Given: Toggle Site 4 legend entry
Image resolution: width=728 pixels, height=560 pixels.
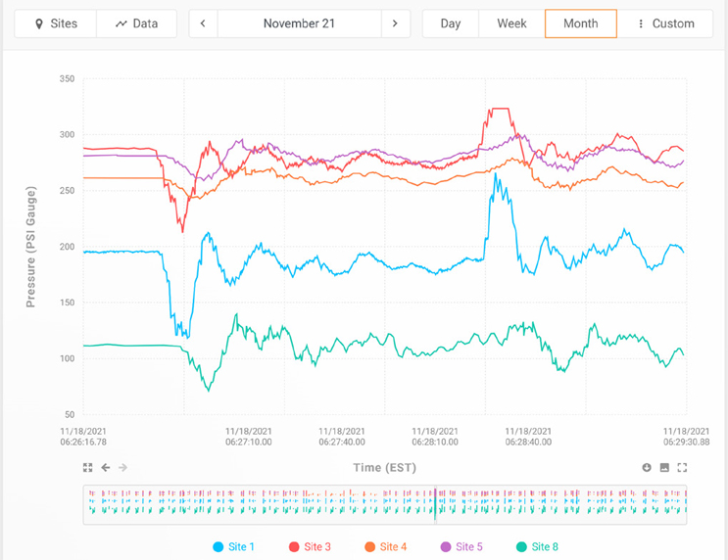Looking at the screenshot, I should [x=385, y=546].
